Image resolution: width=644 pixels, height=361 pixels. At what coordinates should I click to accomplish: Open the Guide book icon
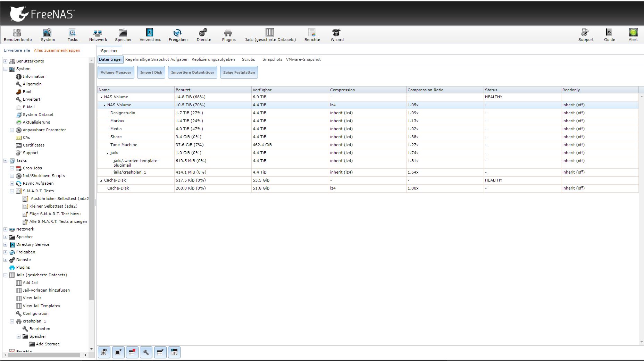pos(609,32)
